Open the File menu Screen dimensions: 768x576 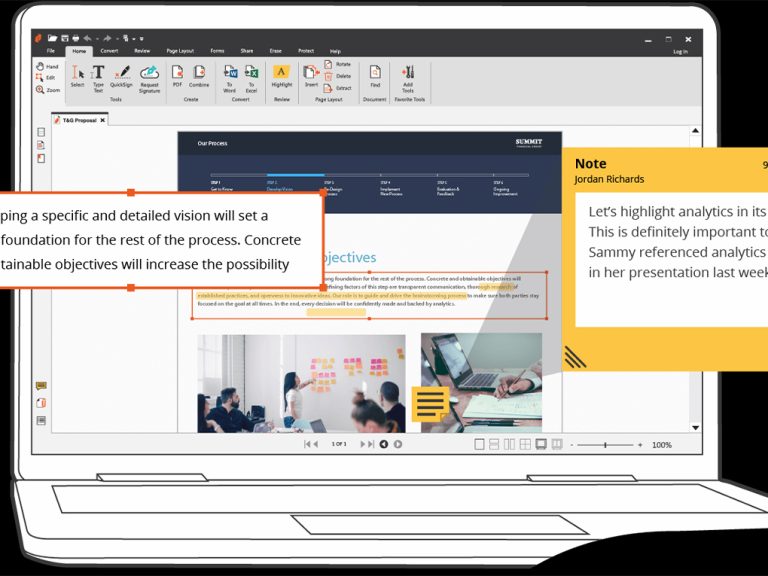pyautogui.click(x=50, y=51)
